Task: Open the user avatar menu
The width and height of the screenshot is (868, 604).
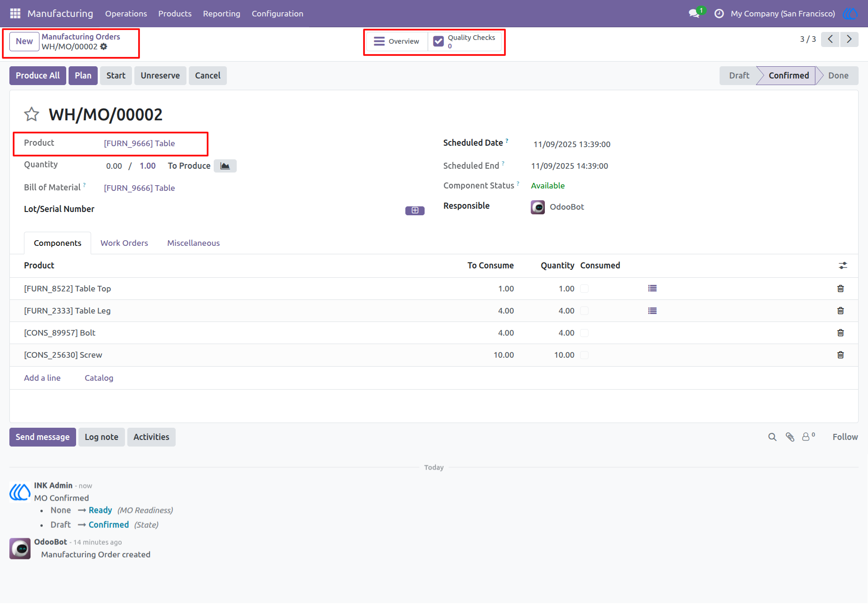Action: tap(850, 14)
